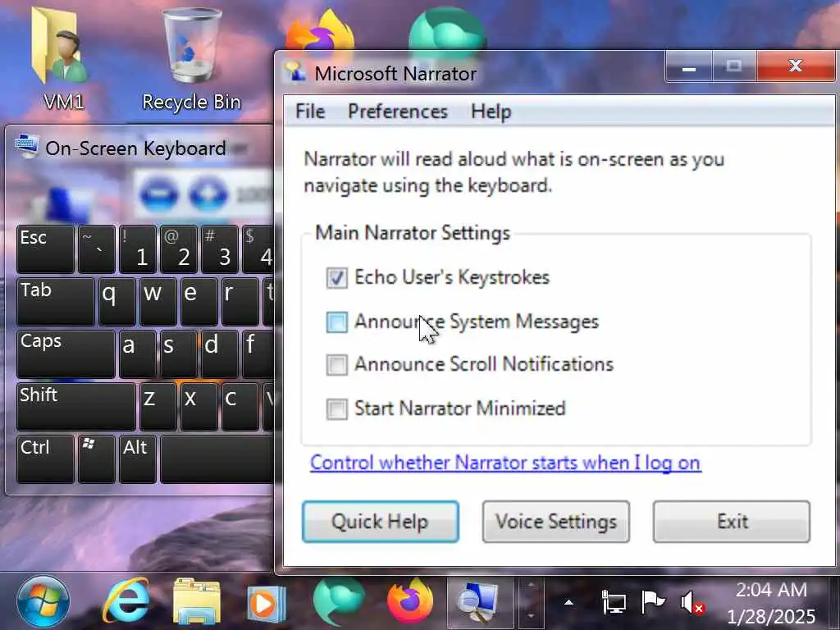Select the Magnifier taskbar button

tap(478, 602)
